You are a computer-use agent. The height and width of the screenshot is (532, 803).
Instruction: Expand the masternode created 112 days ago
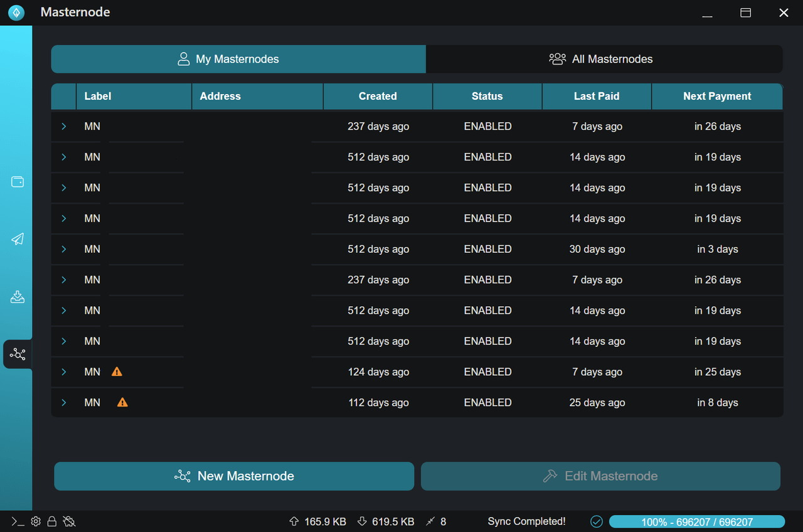pyautogui.click(x=63, y=403)
